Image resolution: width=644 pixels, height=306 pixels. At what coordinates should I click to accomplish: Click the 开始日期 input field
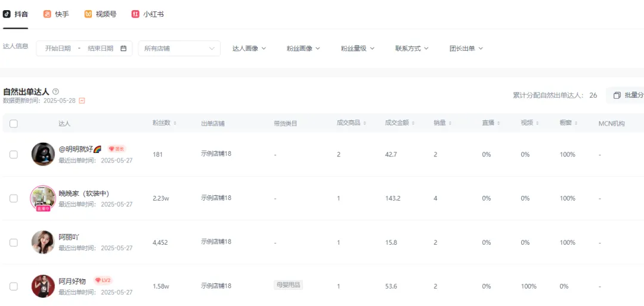(58, 48)
